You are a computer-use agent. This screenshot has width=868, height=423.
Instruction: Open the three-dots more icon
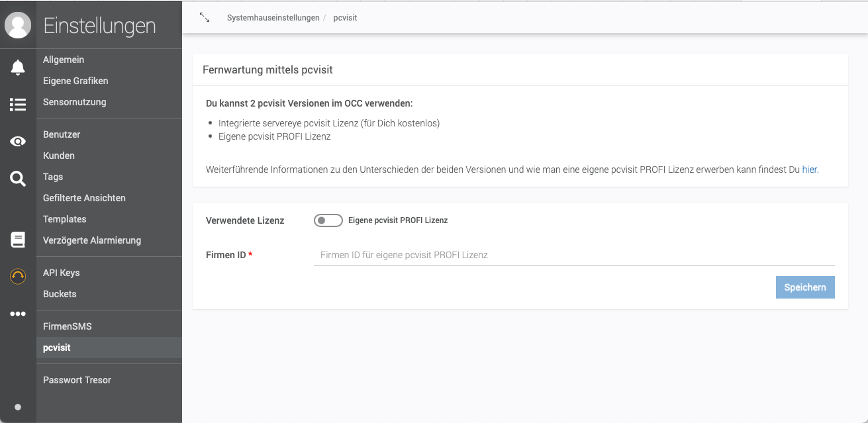point(18,314)
